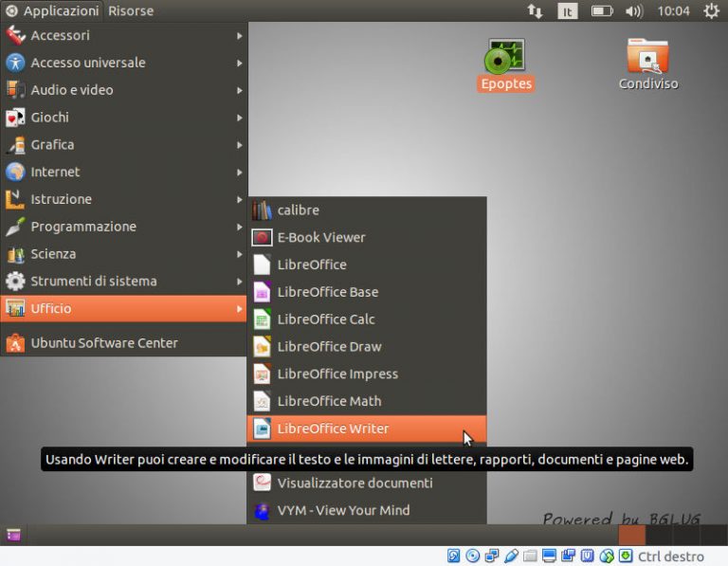The height and width of the screenshot is (566, 728).
Task: Open the Internet category
Action: [x=124, y=173]
